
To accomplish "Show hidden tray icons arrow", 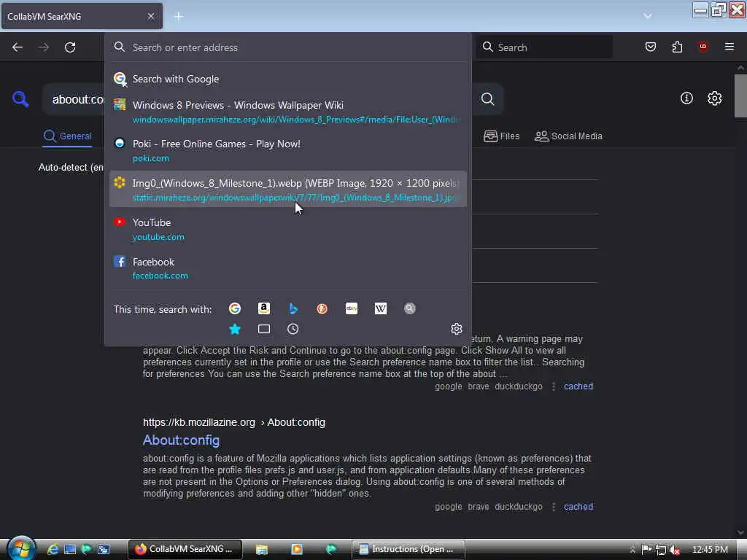I will pos(632,550).
